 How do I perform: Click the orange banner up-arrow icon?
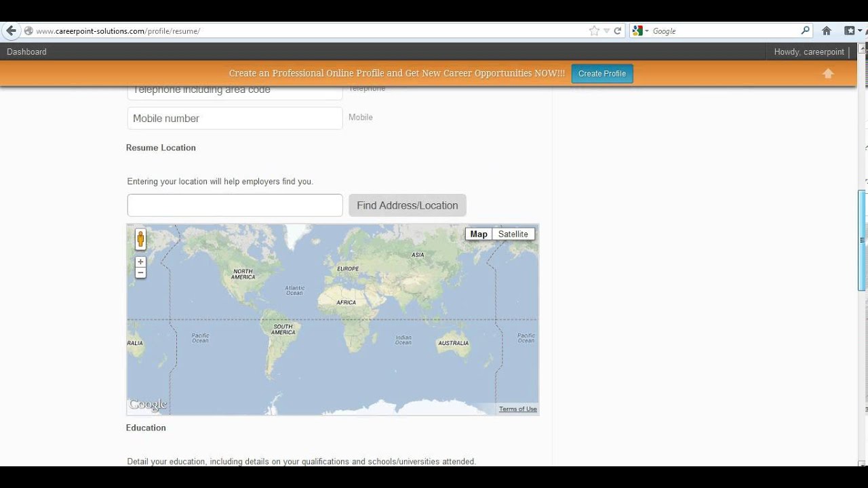tap(828, 73)
